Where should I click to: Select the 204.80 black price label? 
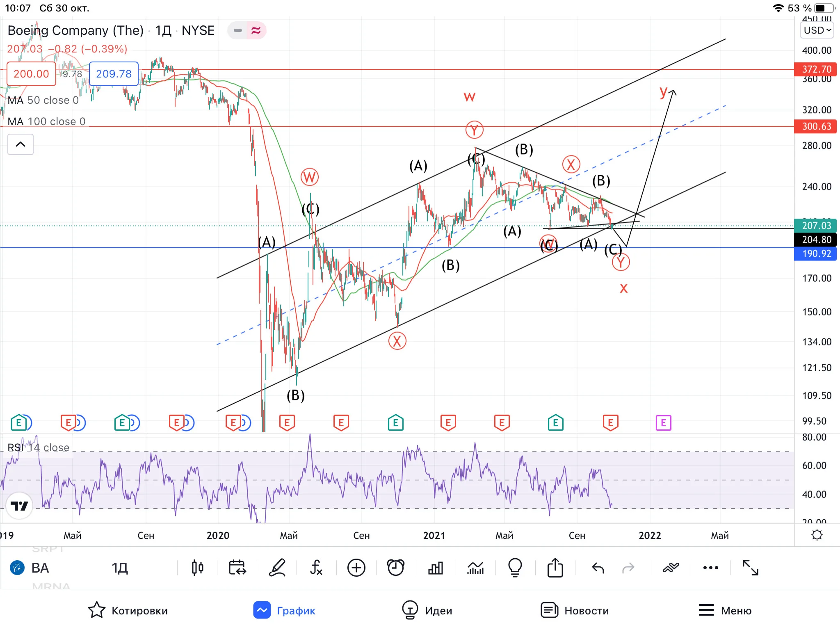pyautogui.click(x=815, y=240)
